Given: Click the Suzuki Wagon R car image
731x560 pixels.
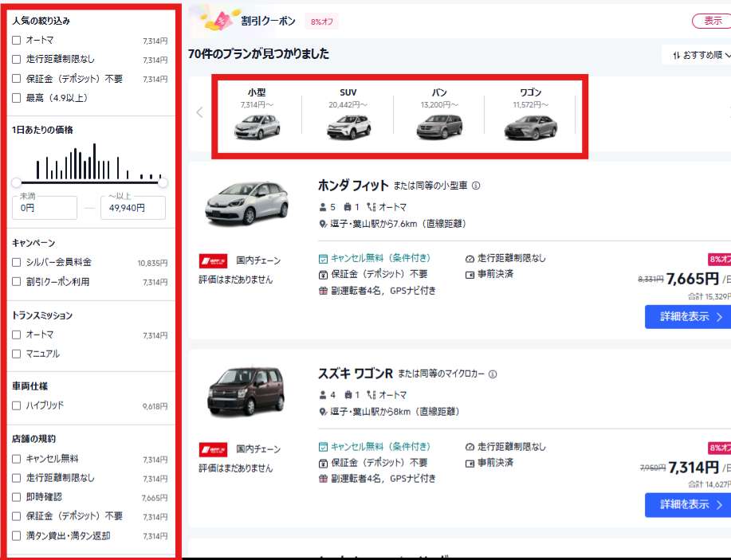Looking at the screenshot, I should (246, 391).
